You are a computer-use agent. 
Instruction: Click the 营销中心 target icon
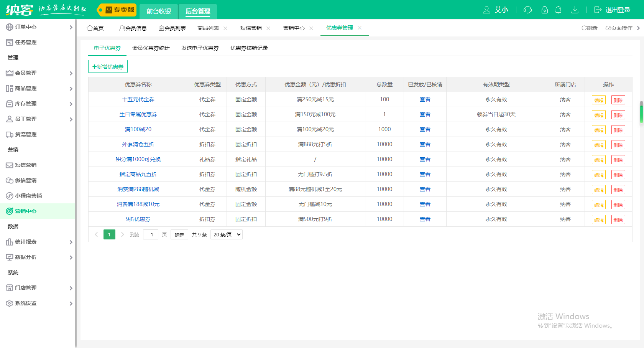click(x=10, y=211)
